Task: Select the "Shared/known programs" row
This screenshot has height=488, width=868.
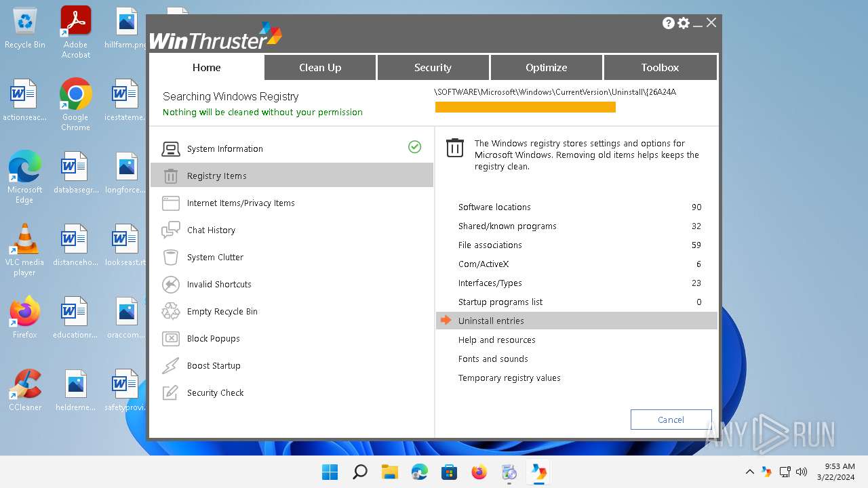Action: (576, 226)
